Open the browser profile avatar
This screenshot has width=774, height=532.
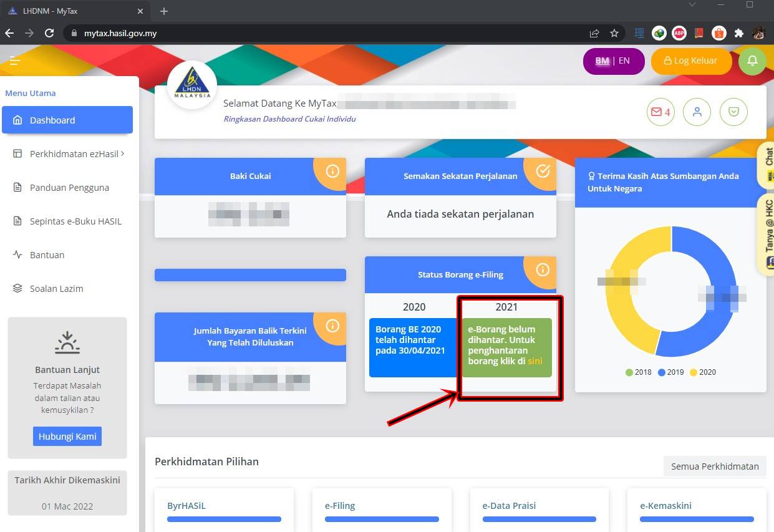click(x=758, y=33)
